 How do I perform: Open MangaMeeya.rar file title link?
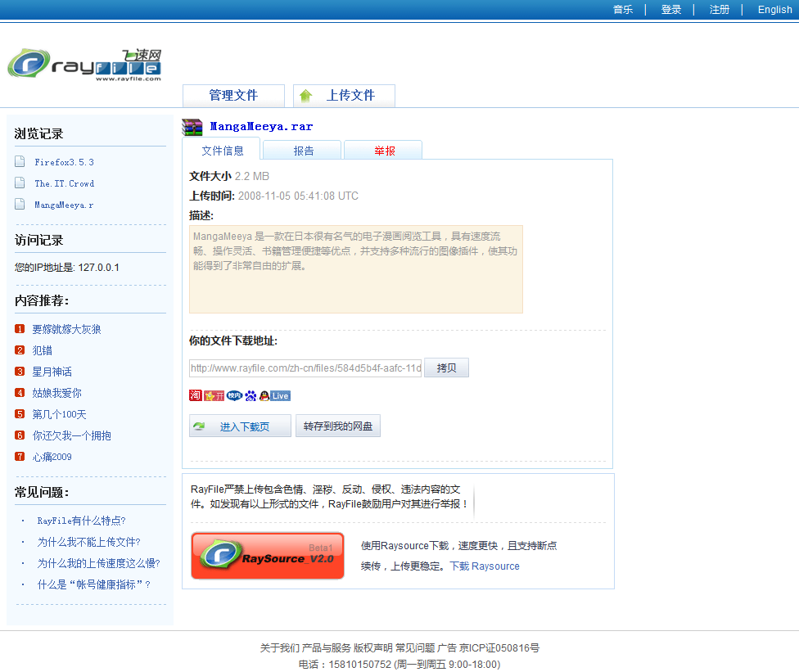[261, 126]
